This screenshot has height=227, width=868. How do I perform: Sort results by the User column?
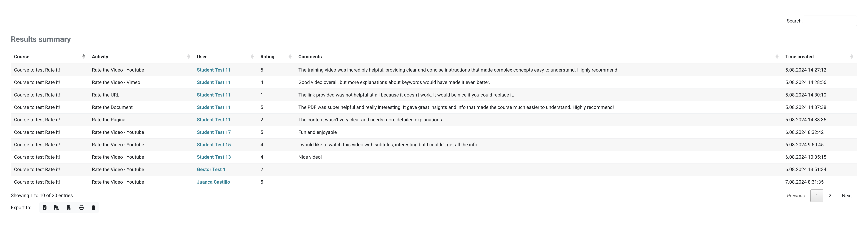202,57
